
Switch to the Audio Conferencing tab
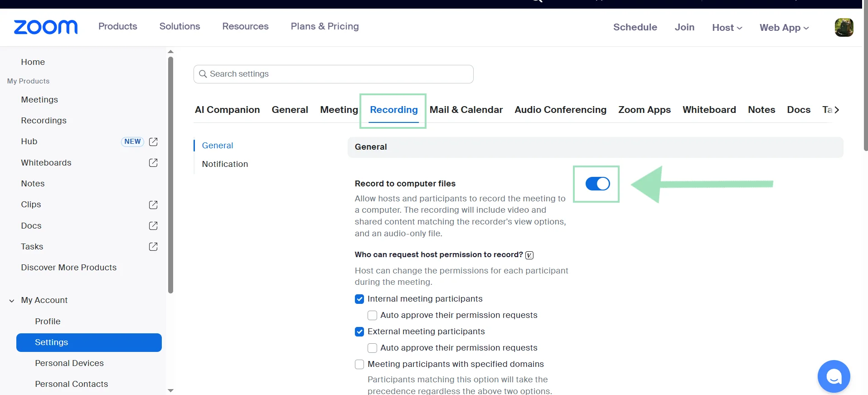tap(560, 110)
